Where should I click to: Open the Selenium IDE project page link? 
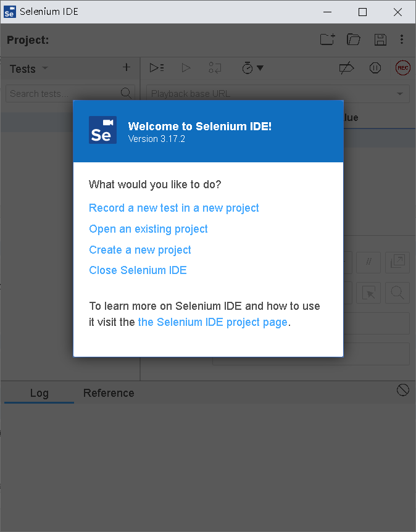coord(213,322)
